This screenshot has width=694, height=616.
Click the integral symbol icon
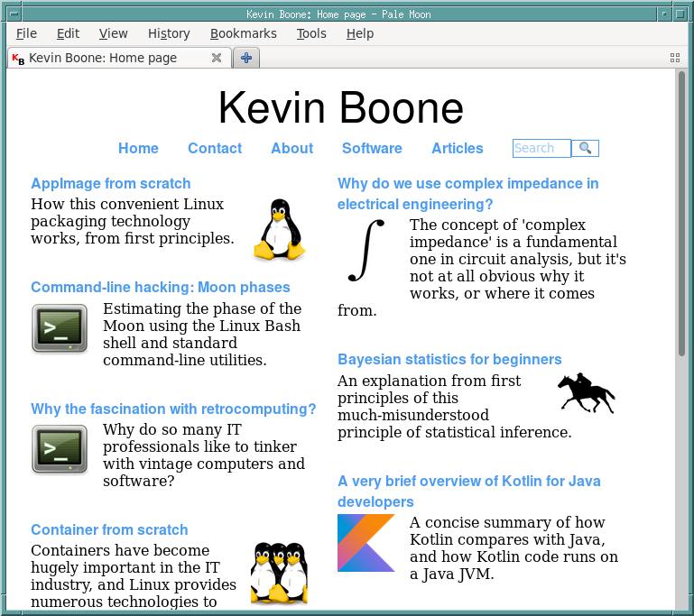point(366,249)
